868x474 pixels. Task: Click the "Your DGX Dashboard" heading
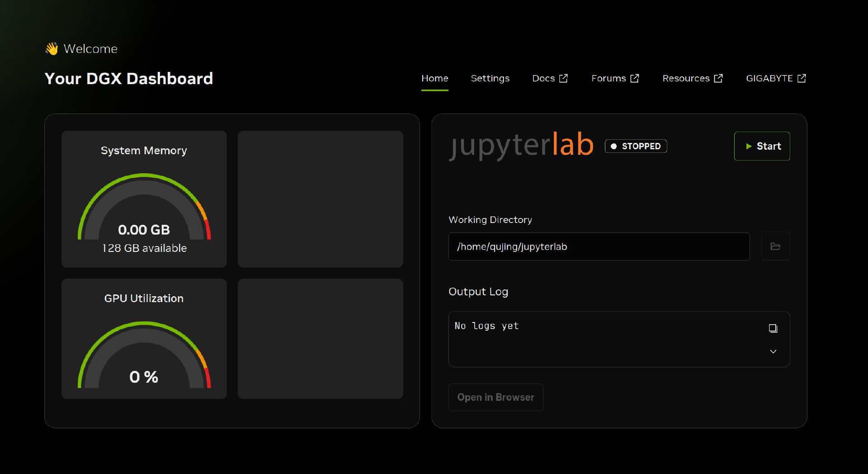click(129, 79)
